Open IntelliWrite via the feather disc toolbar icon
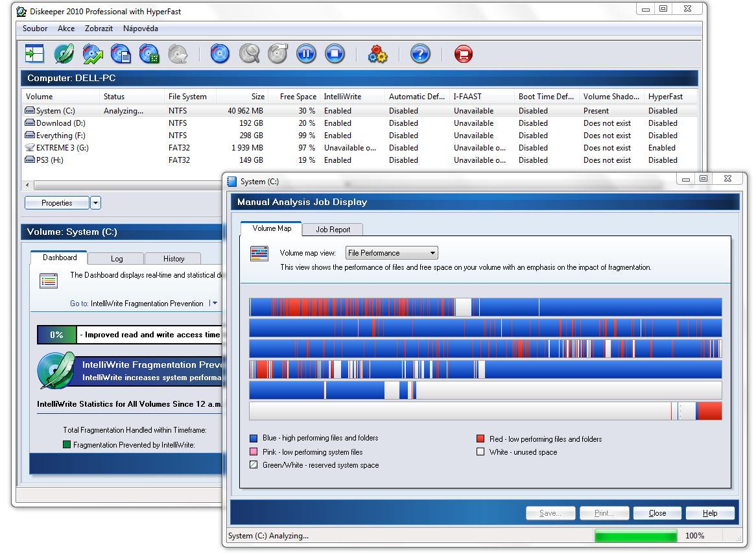Screen dimensions: 756x554 [64, 54]
